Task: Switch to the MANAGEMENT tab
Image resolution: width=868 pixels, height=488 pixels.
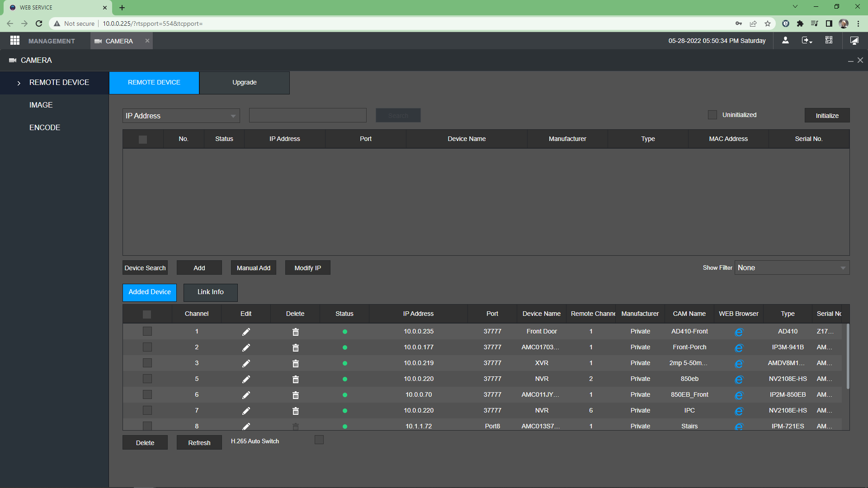Action: click(52, 41)
